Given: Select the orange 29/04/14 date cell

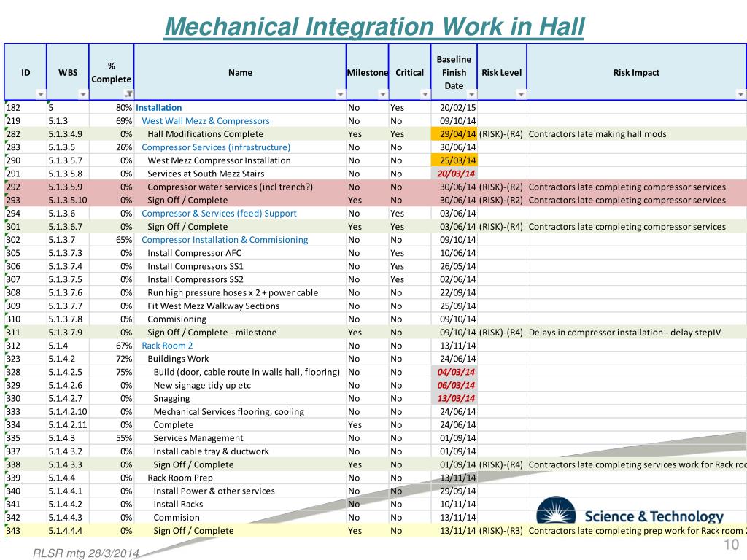Looking at the screenshot, I should [454, 134].
